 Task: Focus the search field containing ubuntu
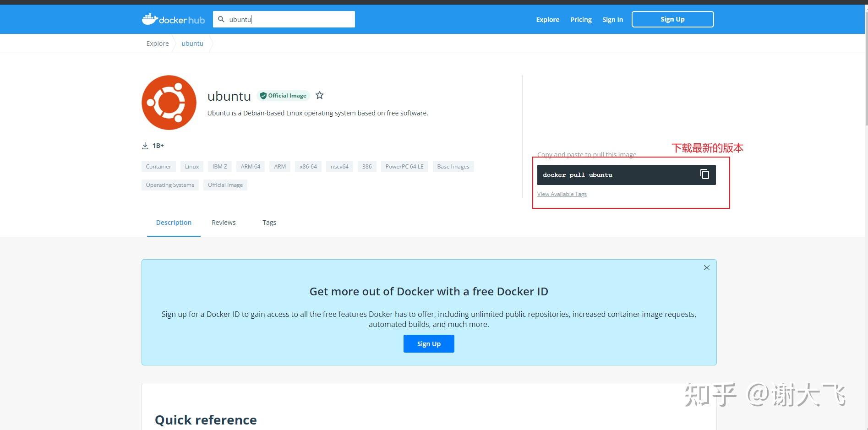pos(284,19)
